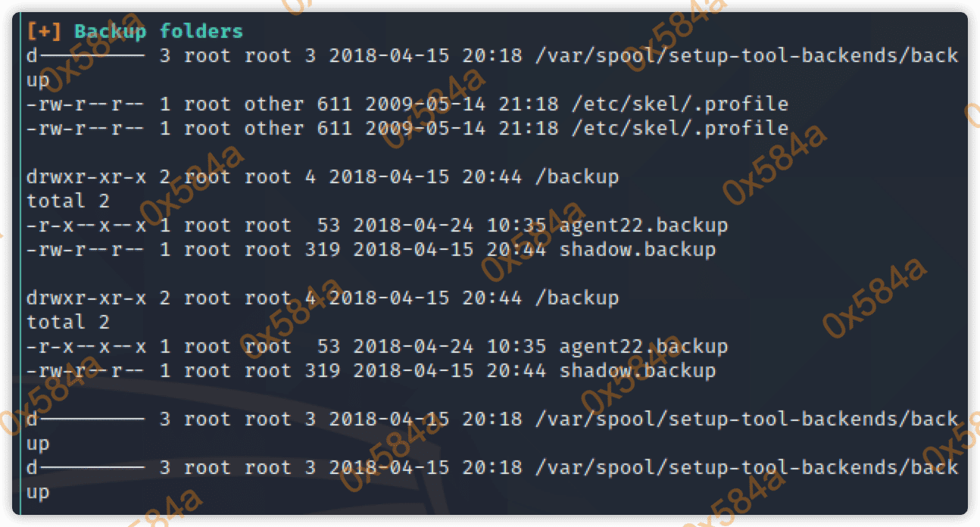Click the first /var/spool/setup-tool-backends path
980x527 pixels.
pyautogui.click(x=746, y=55)
